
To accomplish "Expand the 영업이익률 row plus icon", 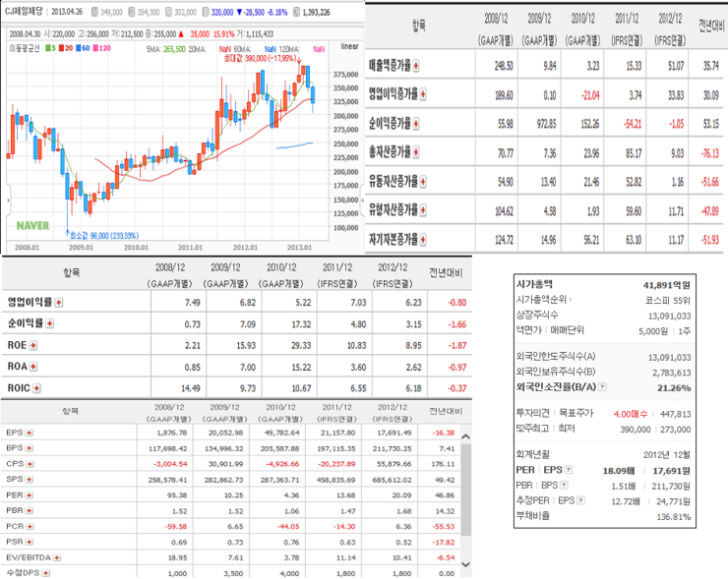I will [58, 303].
